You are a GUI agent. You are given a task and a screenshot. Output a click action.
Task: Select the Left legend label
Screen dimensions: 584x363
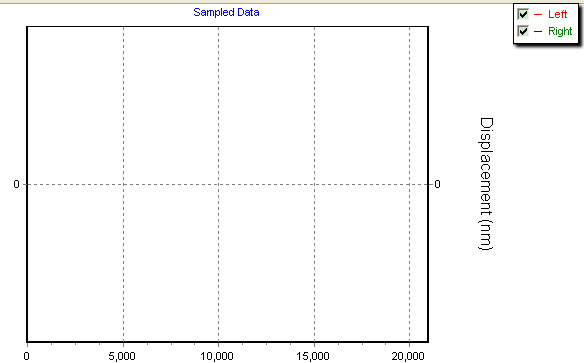[558, 14]
